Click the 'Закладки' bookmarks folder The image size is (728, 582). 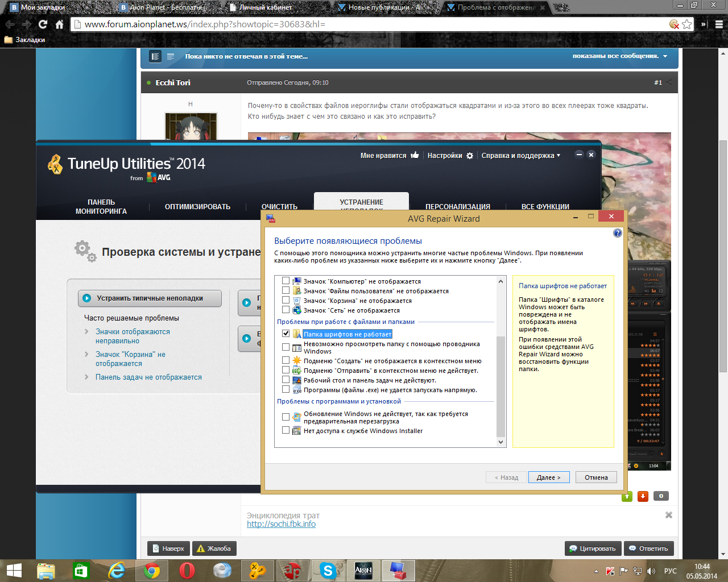pos(24,40)
